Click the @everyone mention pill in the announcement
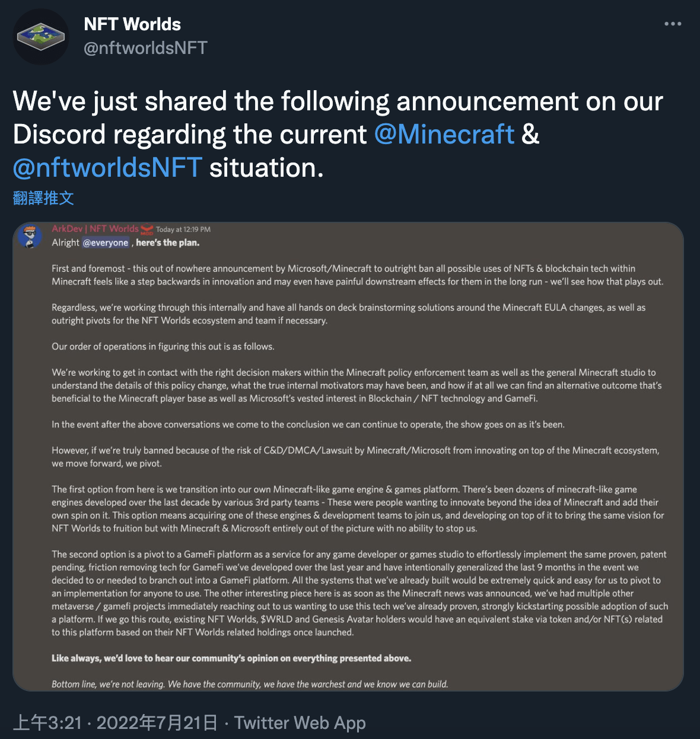Viewport: 700px width, 739px height. [x=106, y=243]
